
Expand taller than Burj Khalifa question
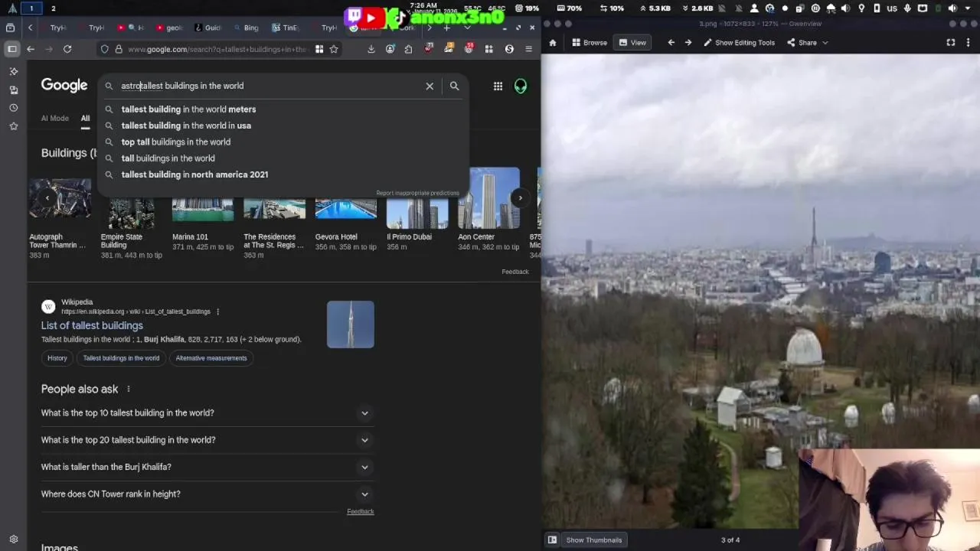pos(207,467)
